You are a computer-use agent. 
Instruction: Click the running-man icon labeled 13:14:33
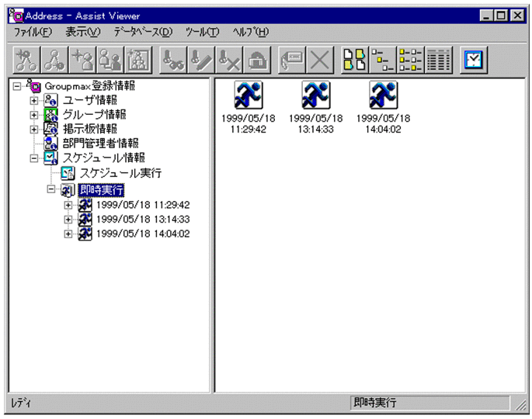click(x=316, y=95)
